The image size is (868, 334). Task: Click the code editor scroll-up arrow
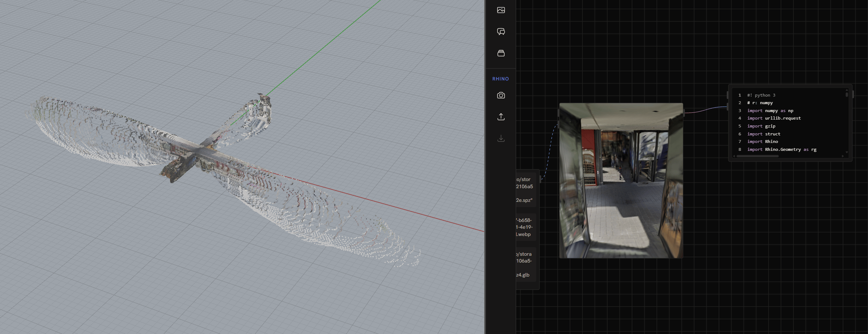coord(847,90)
